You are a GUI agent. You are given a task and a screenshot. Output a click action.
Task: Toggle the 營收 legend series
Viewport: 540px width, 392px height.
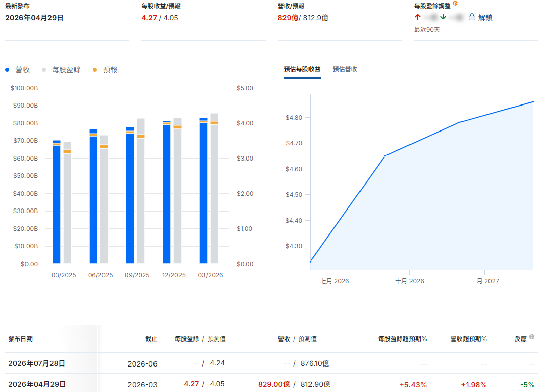(17, 70)
